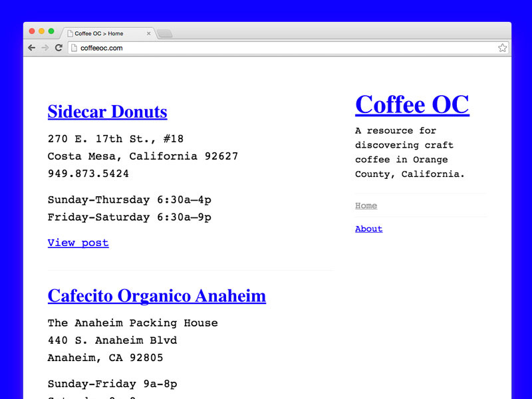
Task: Click Sunday–Friday 9a–8p hours text
Action: tap(112, 384)
